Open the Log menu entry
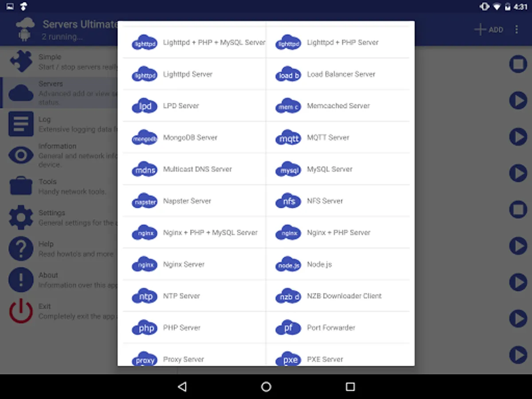 (x=59, y=124)
